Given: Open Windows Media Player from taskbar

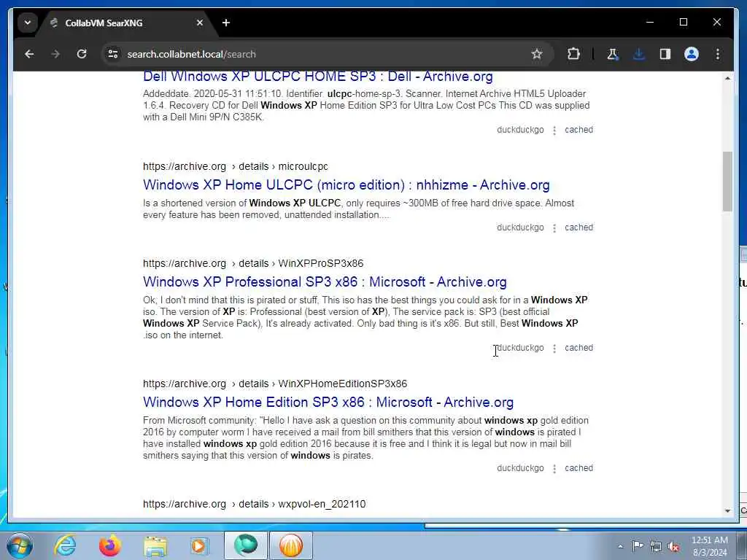Looking at the screenshot, I should [200, 545].
